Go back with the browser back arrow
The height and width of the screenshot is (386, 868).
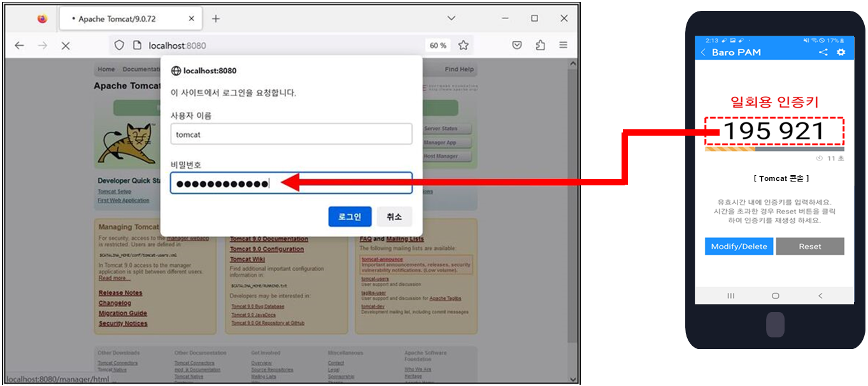coord(19,45)
